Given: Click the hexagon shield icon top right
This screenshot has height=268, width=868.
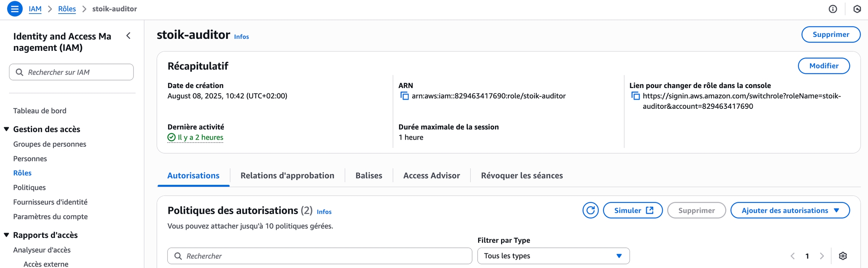Looking at the screenshot, I should 857,9.
